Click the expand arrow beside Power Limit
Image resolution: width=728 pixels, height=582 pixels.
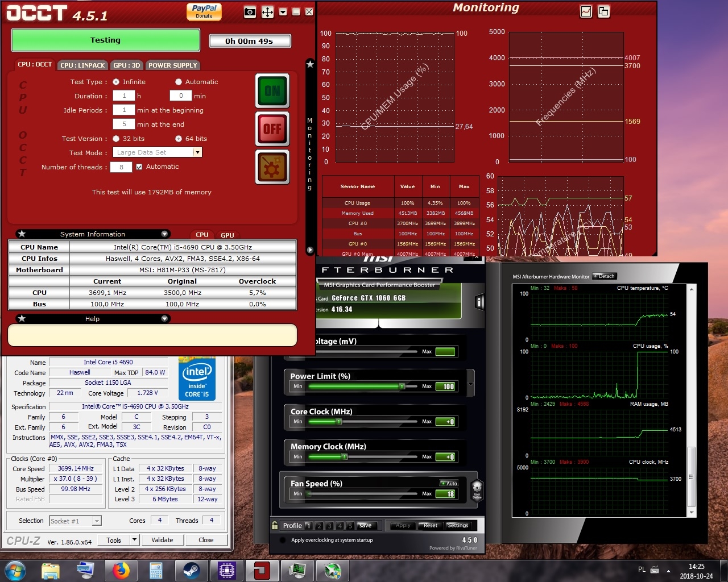(x=471, y=384)
